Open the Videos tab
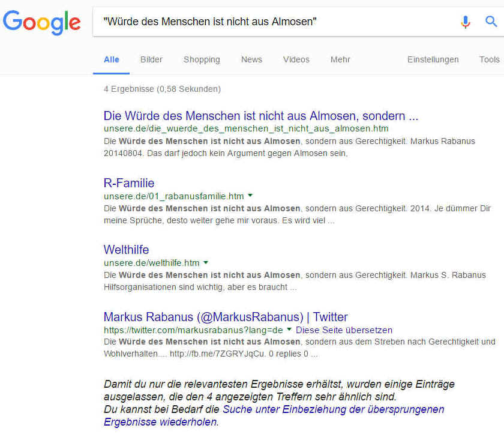This screenshot has height=446, width=504. click(296, 59)
